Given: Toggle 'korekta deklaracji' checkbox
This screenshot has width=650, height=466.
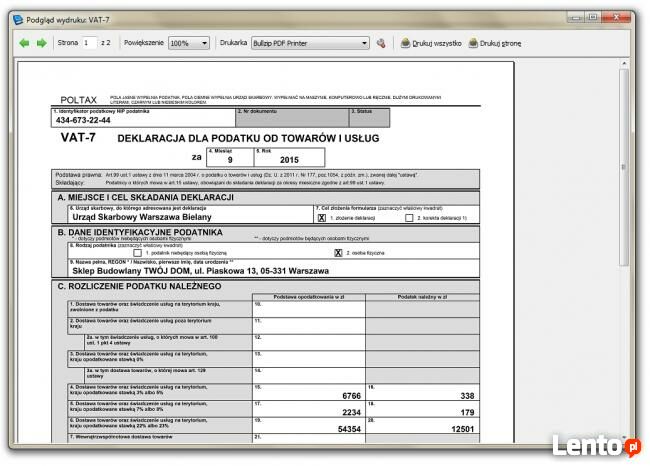Looking at the screenshot, I should point(409,218).
